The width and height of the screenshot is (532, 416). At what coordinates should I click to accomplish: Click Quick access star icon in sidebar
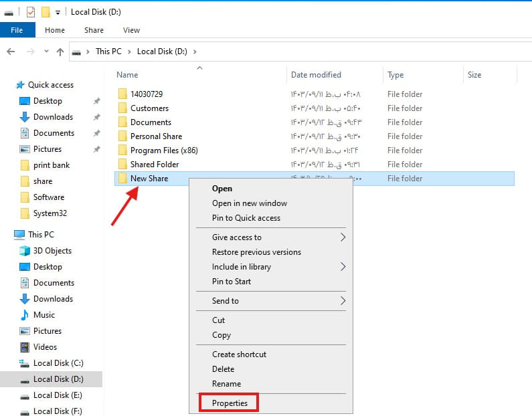tap(20, 85)
